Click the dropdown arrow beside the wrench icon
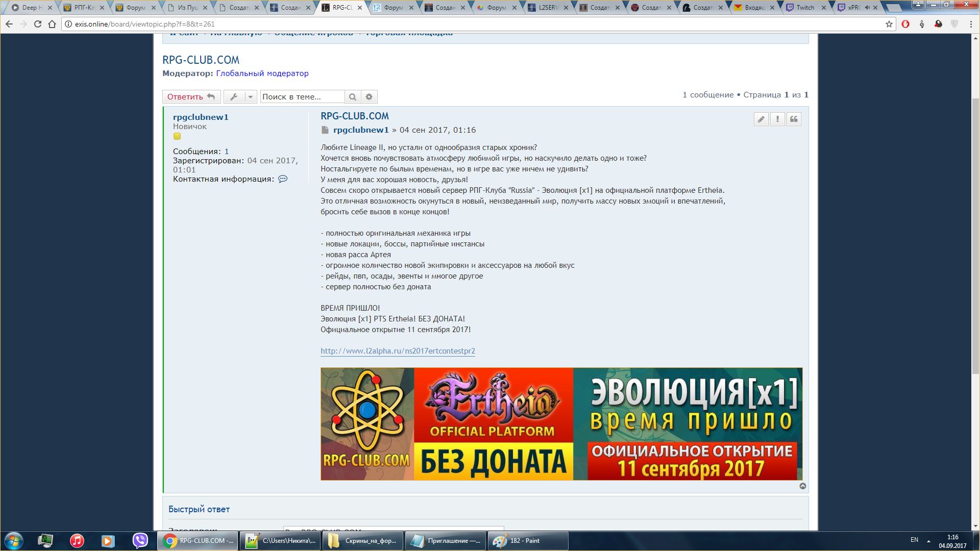Image resolution: width=980 pixels, height=551 pixels. click(x=251, y=96)
